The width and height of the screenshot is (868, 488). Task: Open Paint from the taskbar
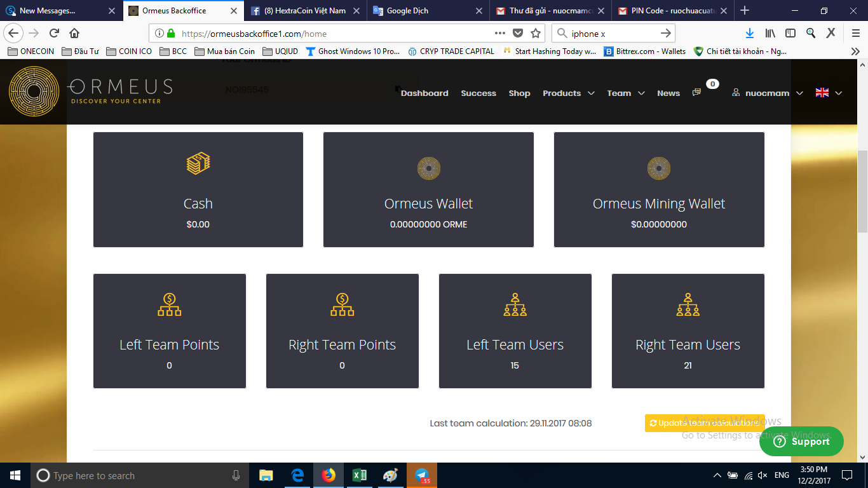point(390,475)
